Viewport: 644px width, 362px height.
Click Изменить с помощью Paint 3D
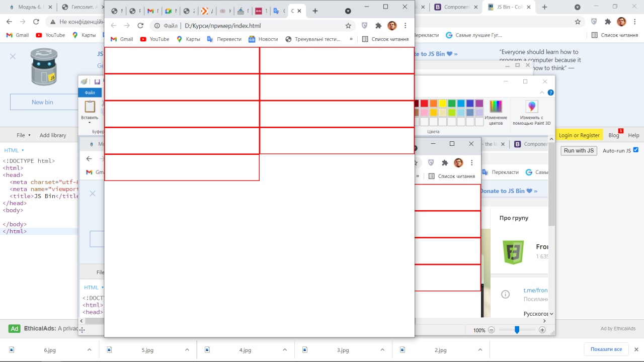pyautogui.click(x=532, y=113)
